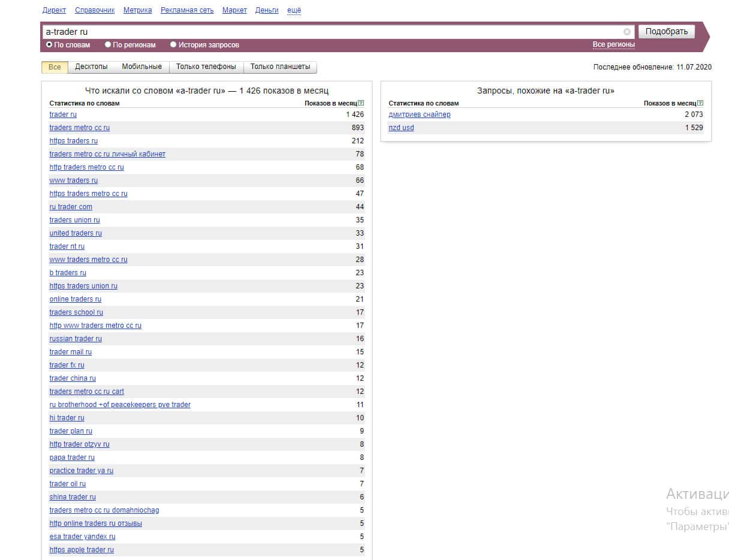Open the 'Все регионы' region selector
The image size is (729, 560).
point(613,45)
